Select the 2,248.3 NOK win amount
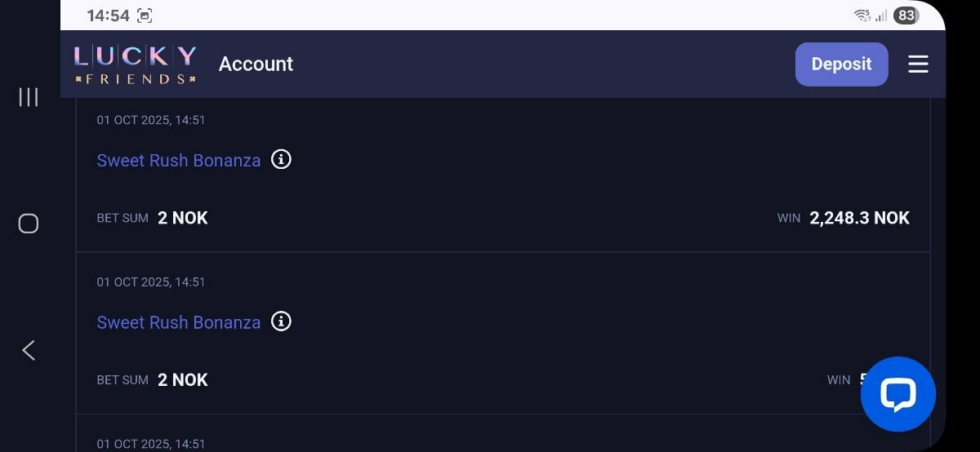This screenshot has width=980, height=452. [859, 218]
